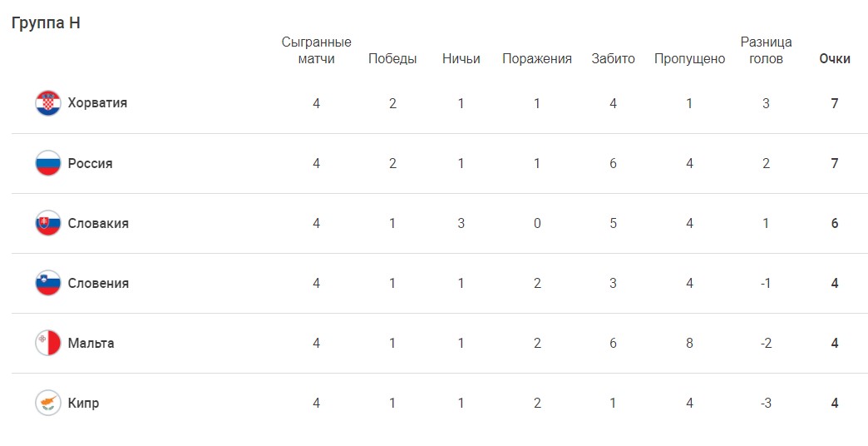Select the Slovakia flag icon
Screen dimensions: 868x446
coord(48,223)
